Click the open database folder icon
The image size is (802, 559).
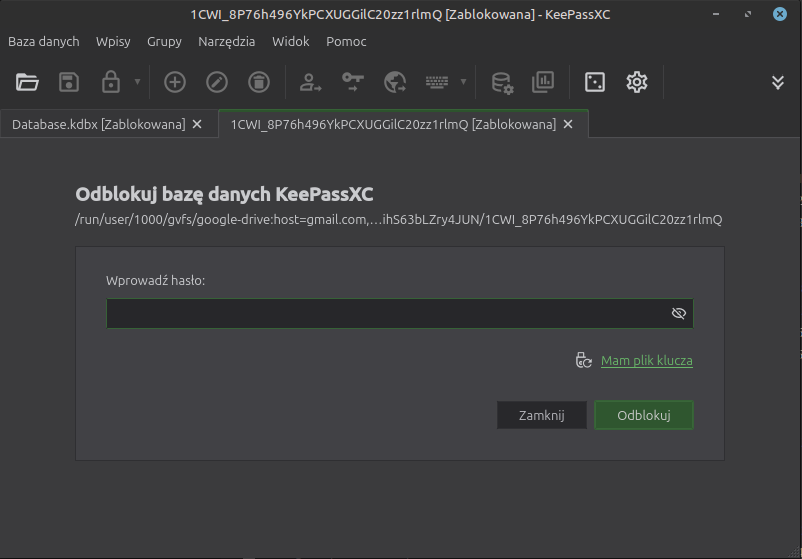coord(27,82)
